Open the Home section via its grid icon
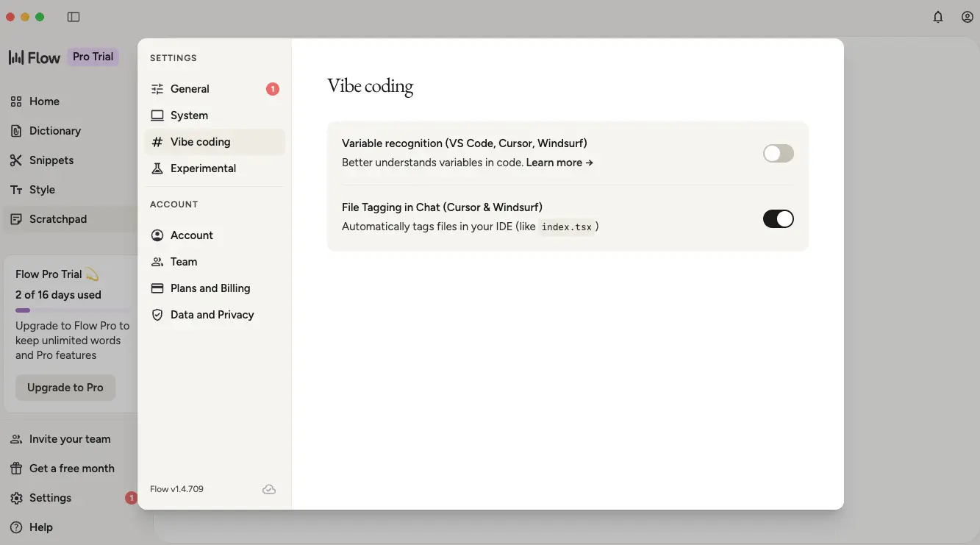Image resolution: width=980 pixels, height=545 pixels. click(16, 101)
